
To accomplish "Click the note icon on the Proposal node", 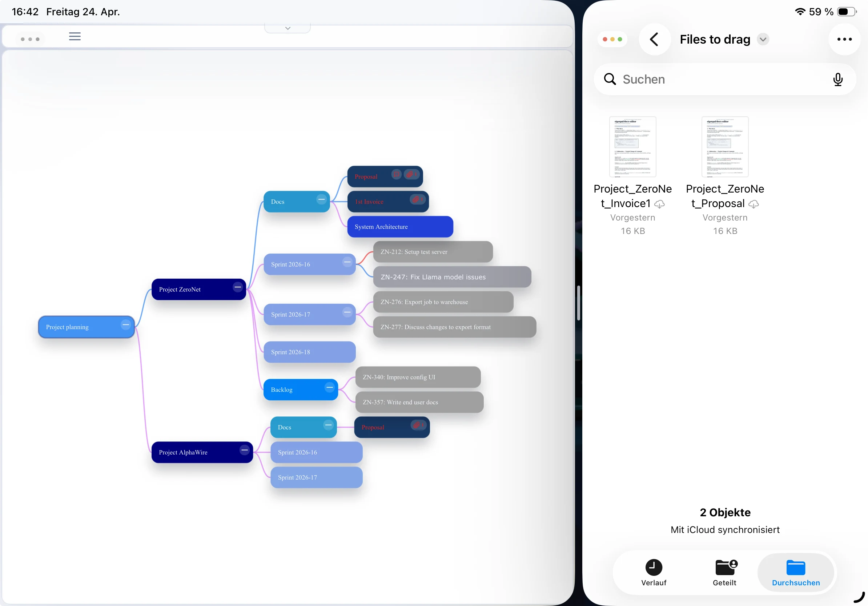I will pos(396,175).
